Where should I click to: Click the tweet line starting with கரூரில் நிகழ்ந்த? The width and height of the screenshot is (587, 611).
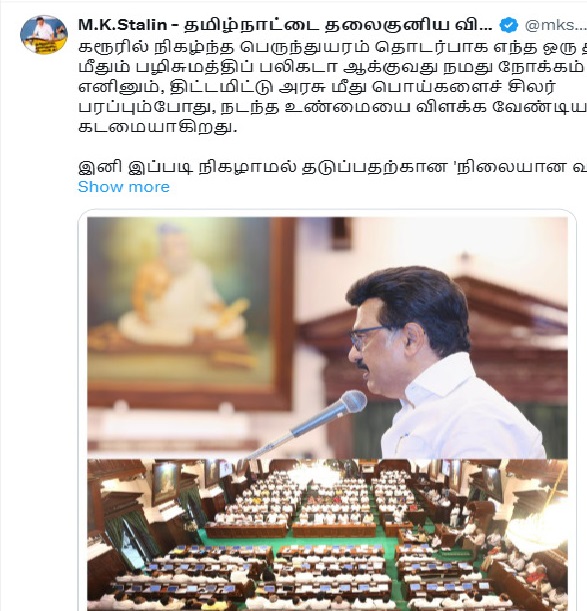(x=332, y=47)
